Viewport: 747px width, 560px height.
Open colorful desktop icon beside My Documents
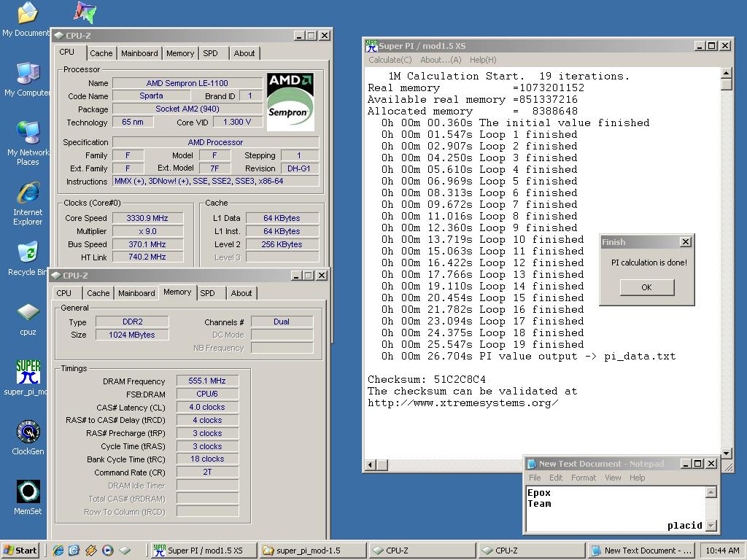[x=85, y=12]
